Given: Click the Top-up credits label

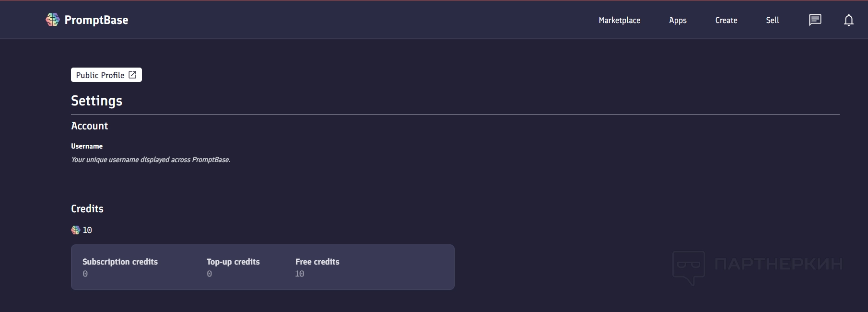Looking at the screenshot, I should 233,262.
